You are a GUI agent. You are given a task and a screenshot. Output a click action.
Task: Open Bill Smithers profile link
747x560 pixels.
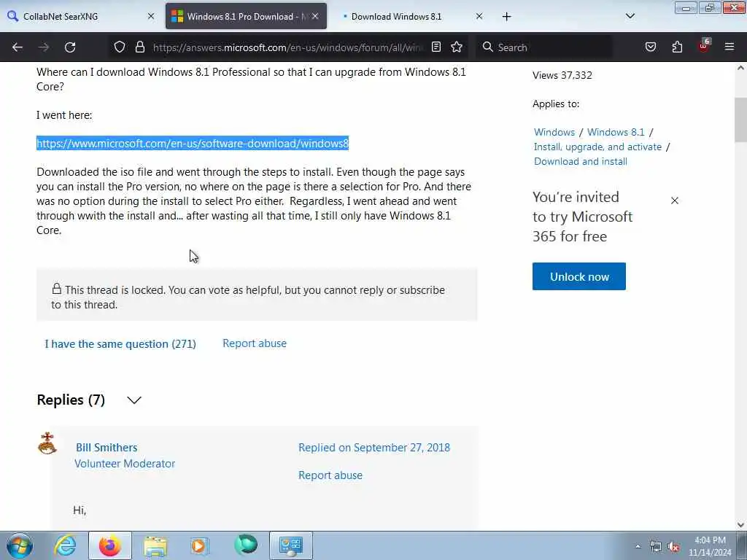point(107,448)
